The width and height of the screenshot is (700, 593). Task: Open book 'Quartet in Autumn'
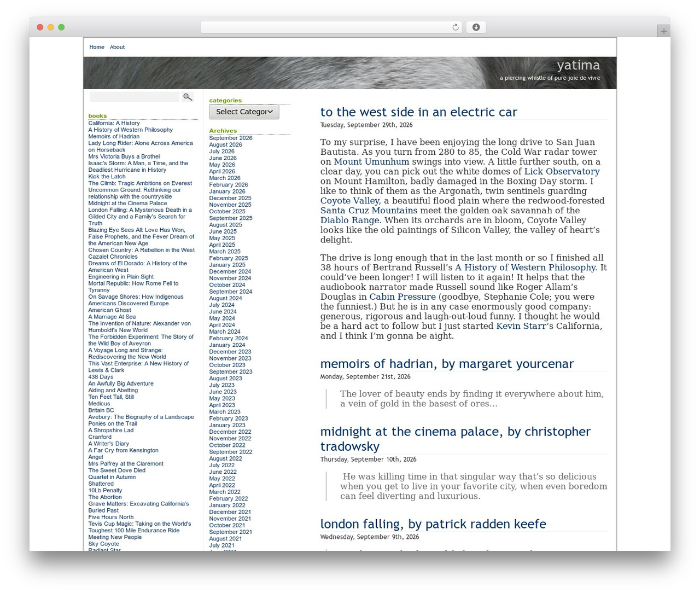point(112,477)
